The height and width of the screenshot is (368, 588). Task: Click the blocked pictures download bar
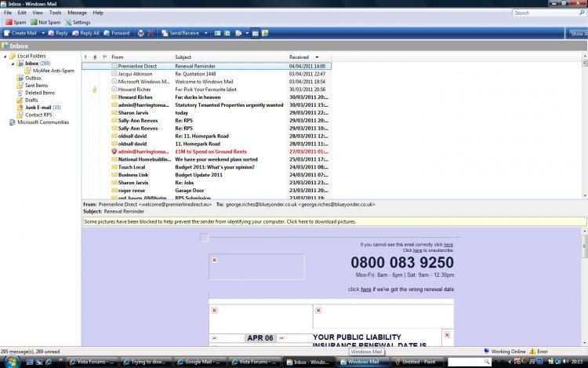pos(334,222)
